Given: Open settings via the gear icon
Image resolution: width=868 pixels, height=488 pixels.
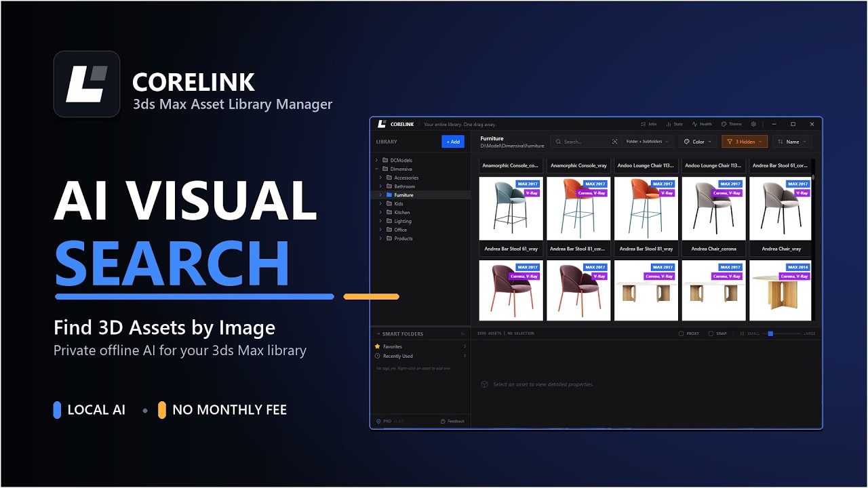Looking at the screenshot, I should [x=753, y=124].
